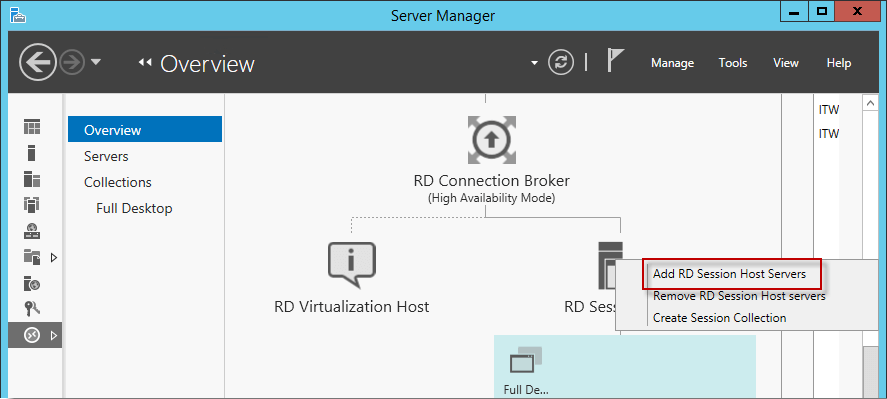Select the All Servers sidebar icon
Viewport: 887px width, 399px height.
click(32, 179)
